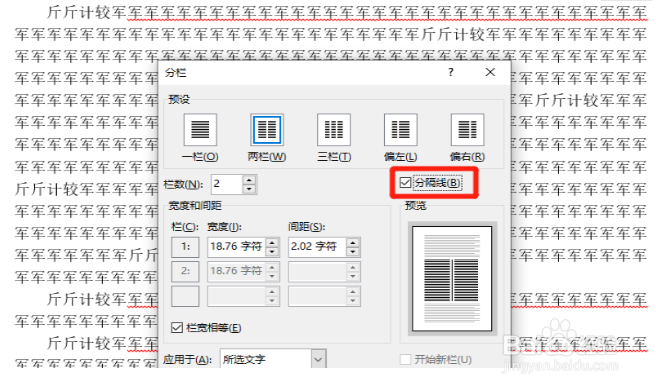Click the 预览 label

click(x=415, y=205)
